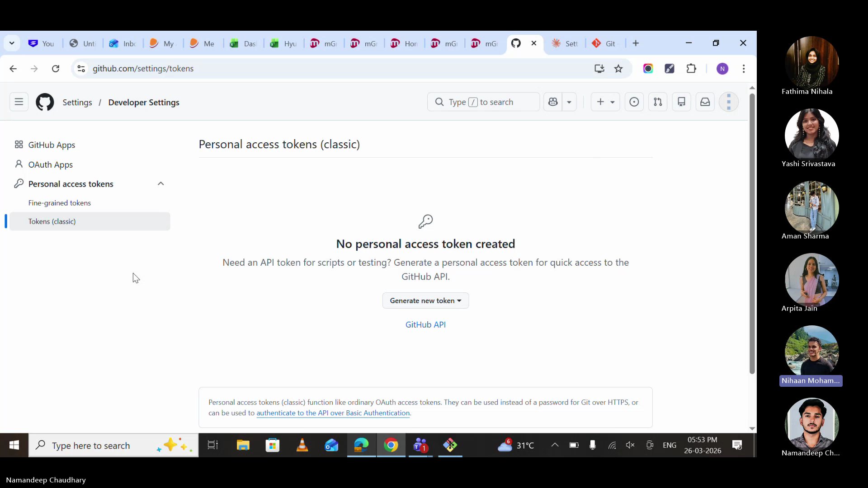The width and height of the screenshot is (868, 488).
Task: Click inside the GitHub search box
Action: pyautogui.click(x=484, y=102)
